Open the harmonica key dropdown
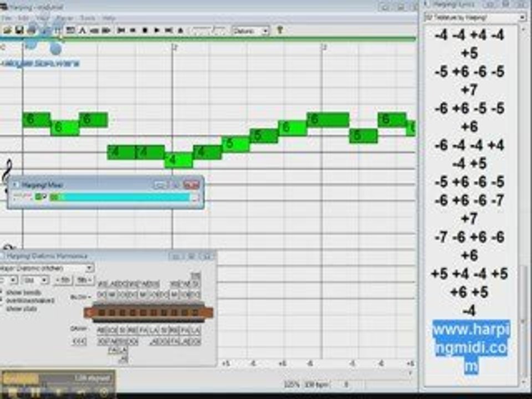The width and height of the screenshot is (532, 399). (9, 280)
